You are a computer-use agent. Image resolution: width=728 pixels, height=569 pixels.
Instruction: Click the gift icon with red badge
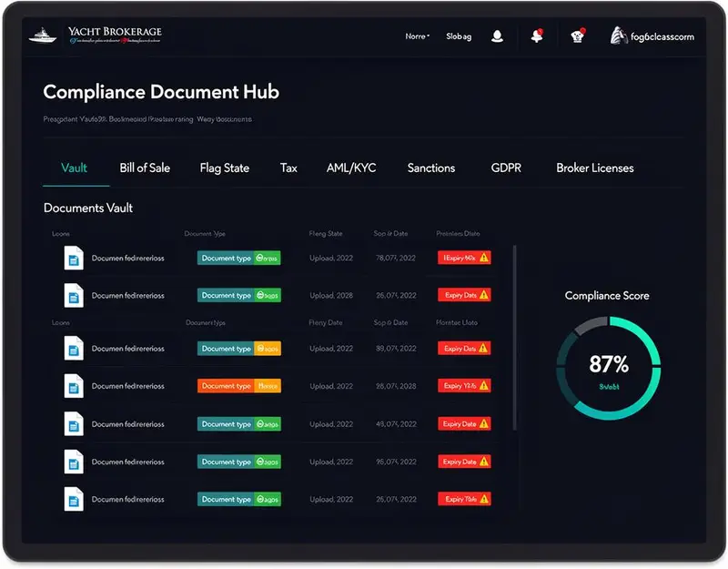(x=578, y=36)
